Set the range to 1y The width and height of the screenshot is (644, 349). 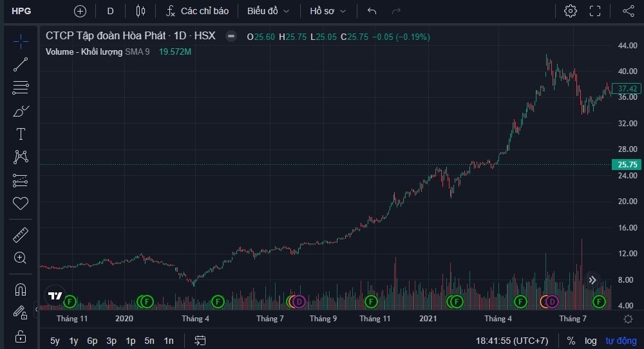(x=73, y=341)
